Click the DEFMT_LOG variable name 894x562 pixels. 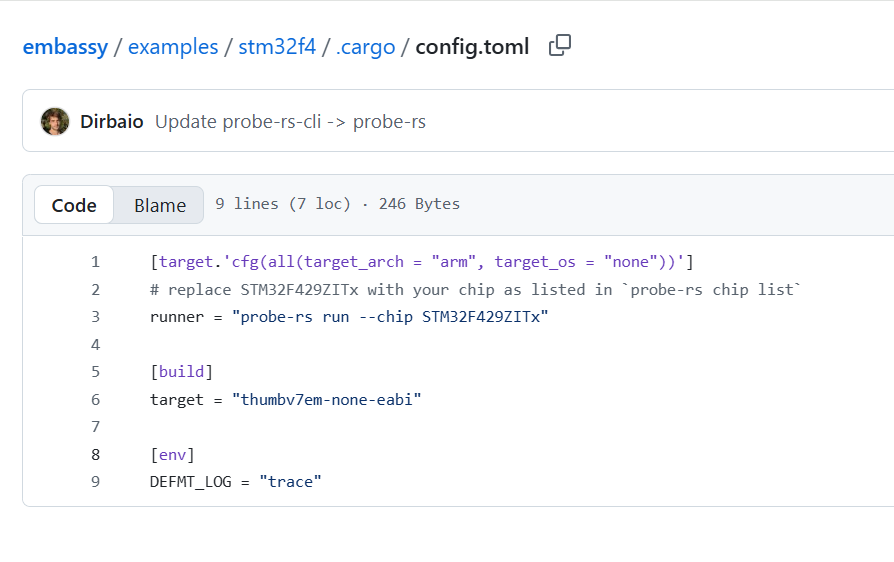190,481
